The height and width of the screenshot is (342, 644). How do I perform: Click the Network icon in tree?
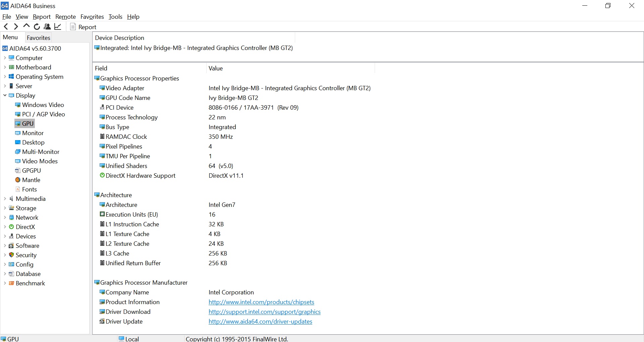[x=11, y=217]
